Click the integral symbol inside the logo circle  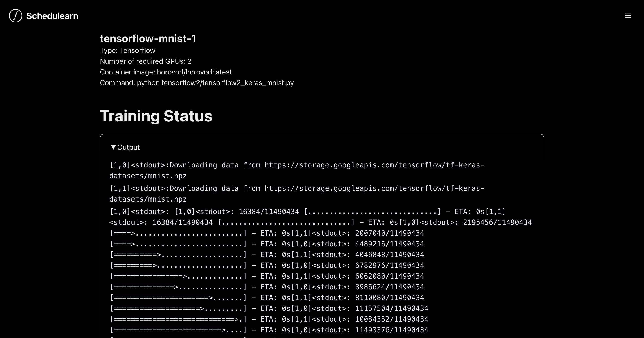pyautogui.click(x=15, y=16)
